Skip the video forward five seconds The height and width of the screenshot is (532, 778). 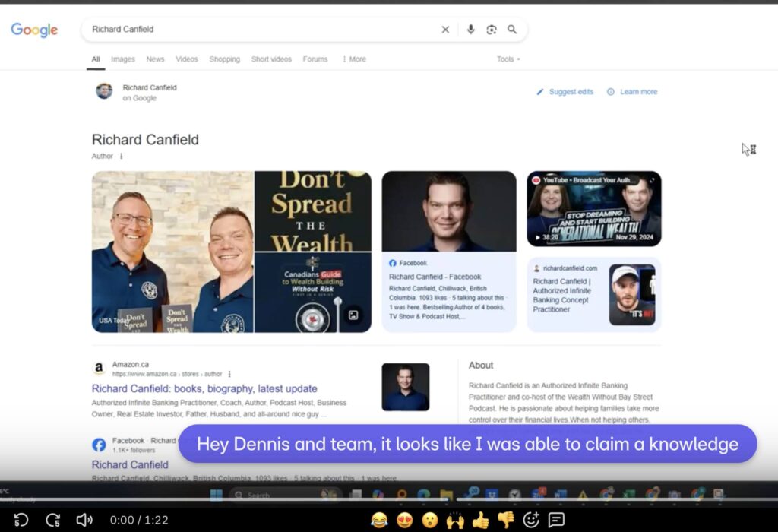click(53, 520)
